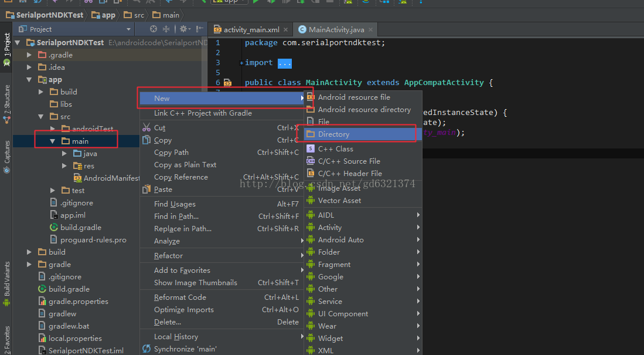Select the libs folder in the tree
644x355 pixels.
[x=61, y=104]
